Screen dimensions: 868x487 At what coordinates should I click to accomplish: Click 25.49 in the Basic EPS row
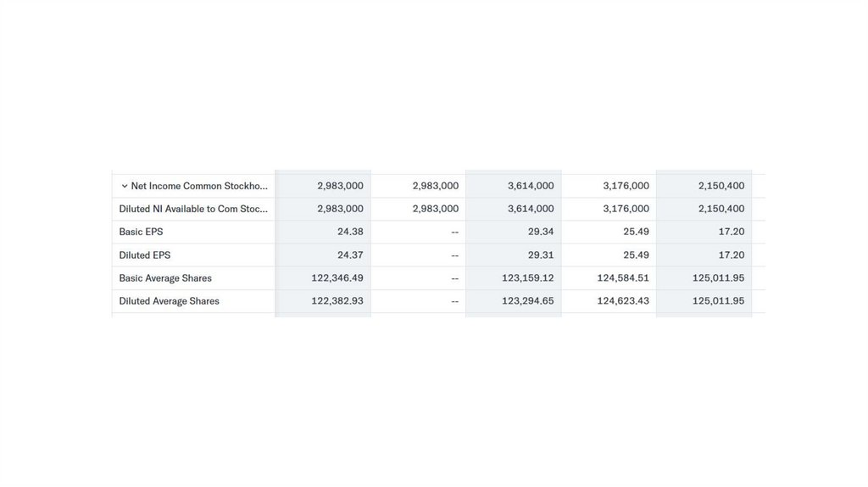click(636, 232)
